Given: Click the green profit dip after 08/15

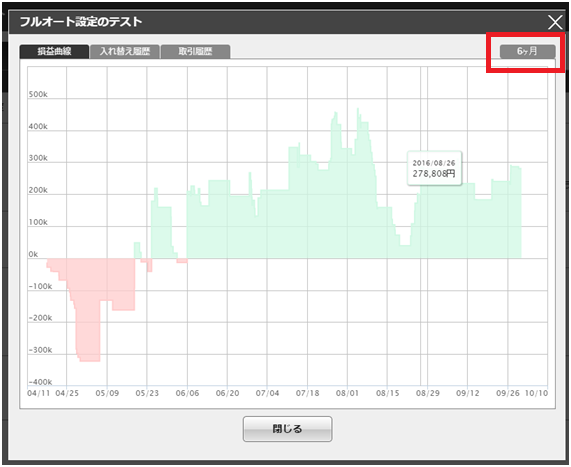Looking at the screenshot, I should (x=405, y=240).
